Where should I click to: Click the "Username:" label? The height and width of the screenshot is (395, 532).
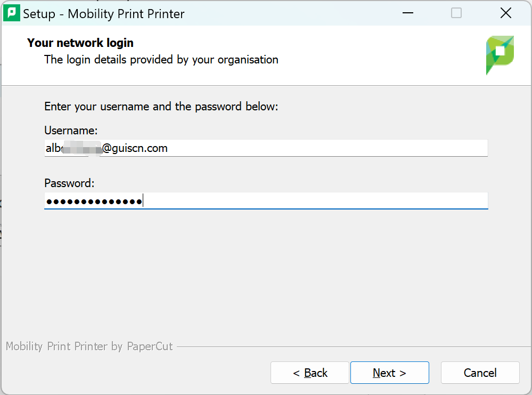[x=71, y=131]
